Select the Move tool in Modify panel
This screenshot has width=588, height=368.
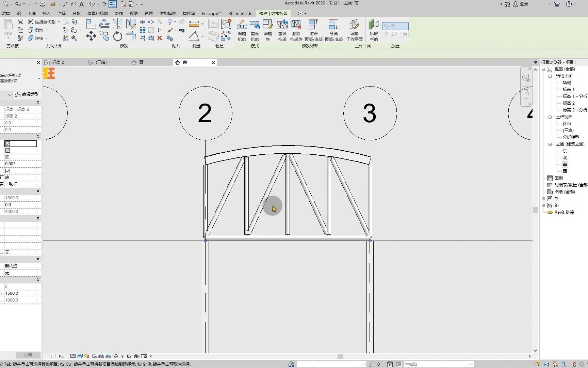91,36
